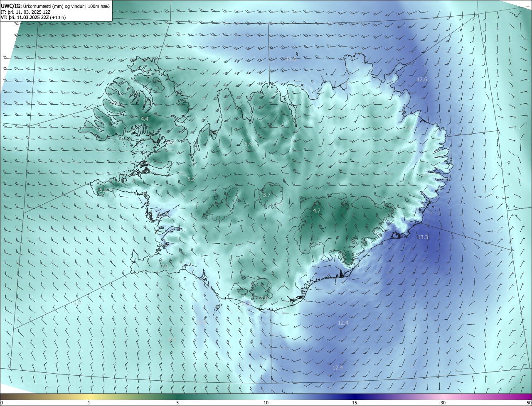Click the 15 tick on the color scale
The image size is (532, 406).
coord(355,403)
